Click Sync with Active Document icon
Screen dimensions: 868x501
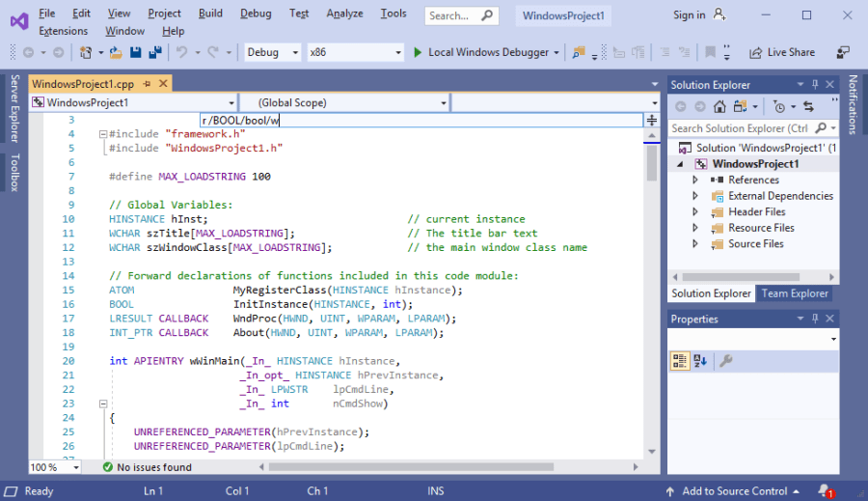pyautogui.click(x=808, y=106)
